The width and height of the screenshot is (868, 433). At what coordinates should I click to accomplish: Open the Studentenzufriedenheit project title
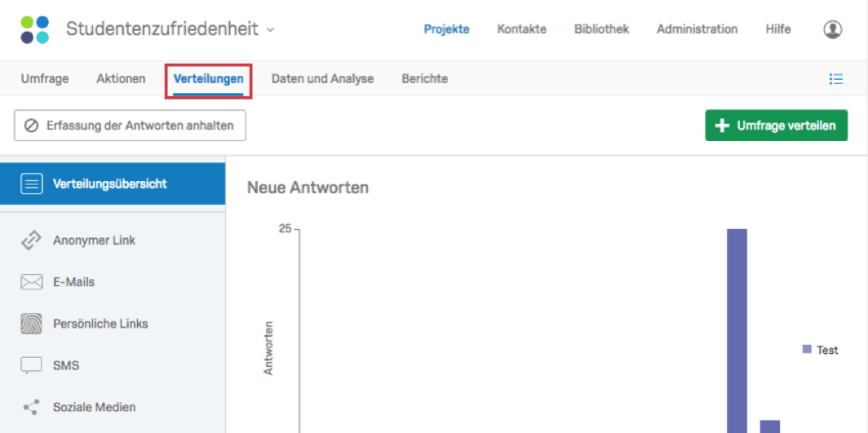coord(162,29)
